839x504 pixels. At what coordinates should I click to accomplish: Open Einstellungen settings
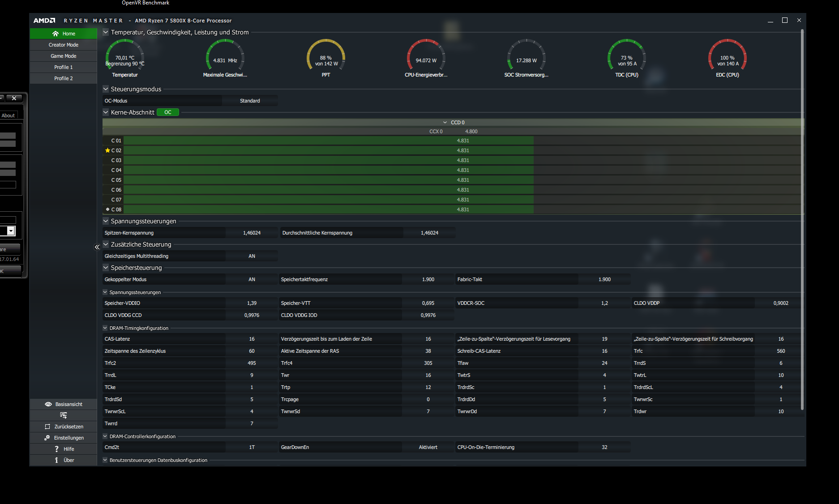(64, 438)
